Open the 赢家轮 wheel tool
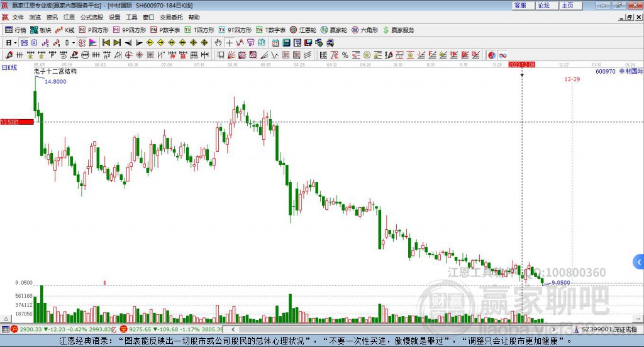Screen dimensions: 644x347 pos(333,30)
